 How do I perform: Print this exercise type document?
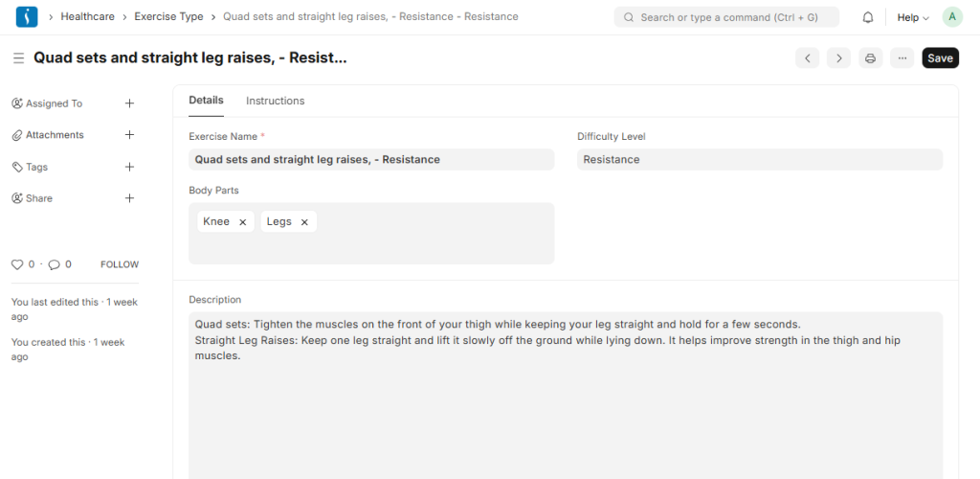870,58
